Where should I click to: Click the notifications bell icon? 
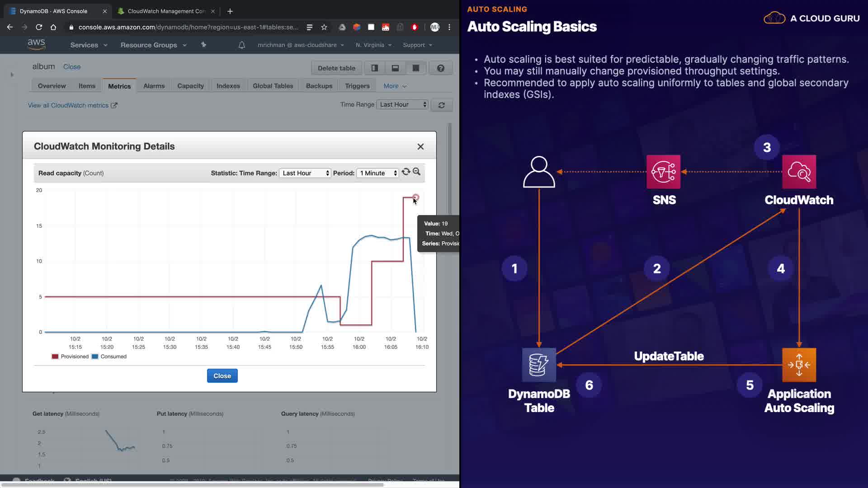pyautogui.click(x=242, y=45)
